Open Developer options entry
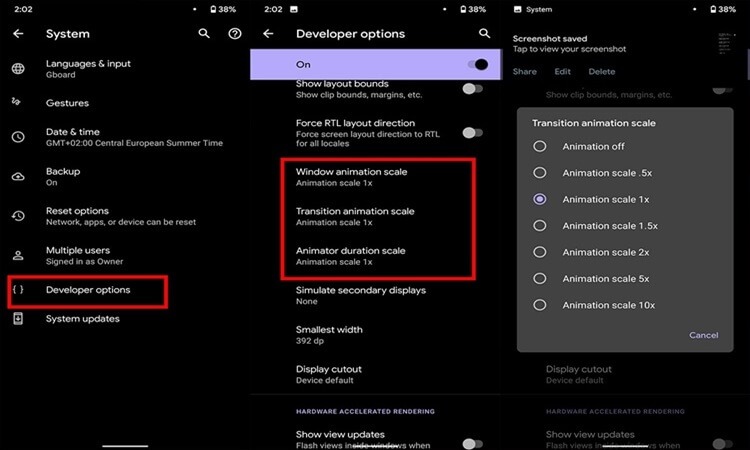750x450 pixels. 88,290
